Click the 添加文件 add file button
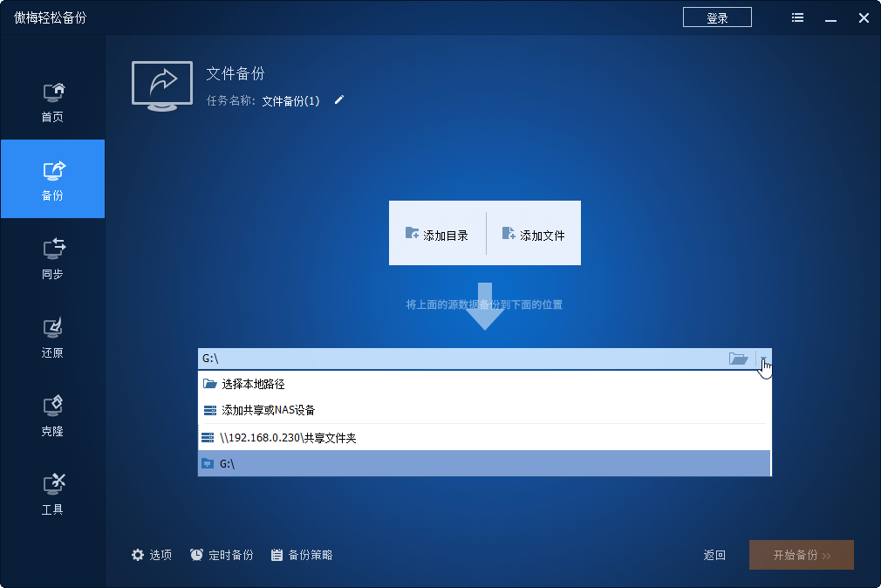This screenshot has height=588, width=881. click(x=533, y=233)
